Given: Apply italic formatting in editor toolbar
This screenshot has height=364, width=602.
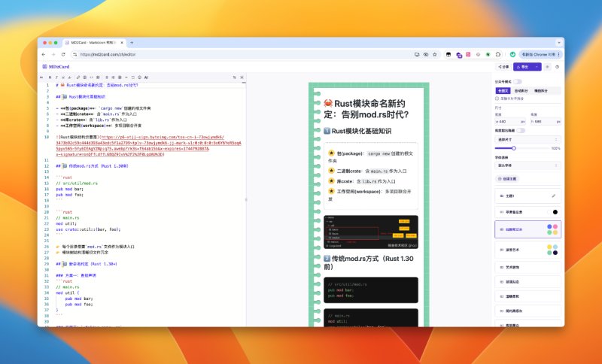Looking at the screenshot, I should [x=57, y=77].
